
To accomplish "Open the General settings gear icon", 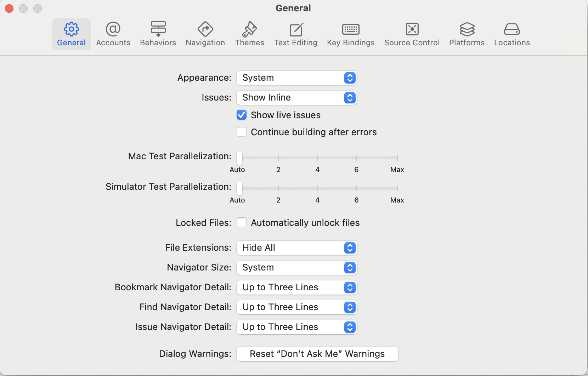I will 71,34.
